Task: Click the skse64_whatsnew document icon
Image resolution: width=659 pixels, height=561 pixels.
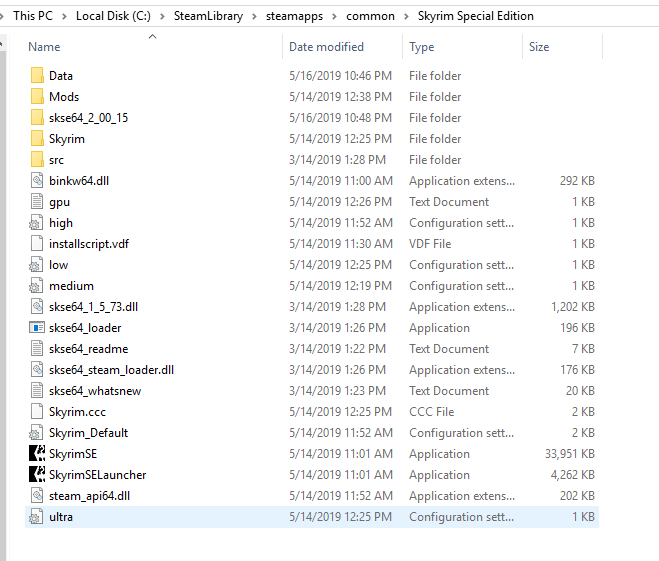Action: click(37, 391)
